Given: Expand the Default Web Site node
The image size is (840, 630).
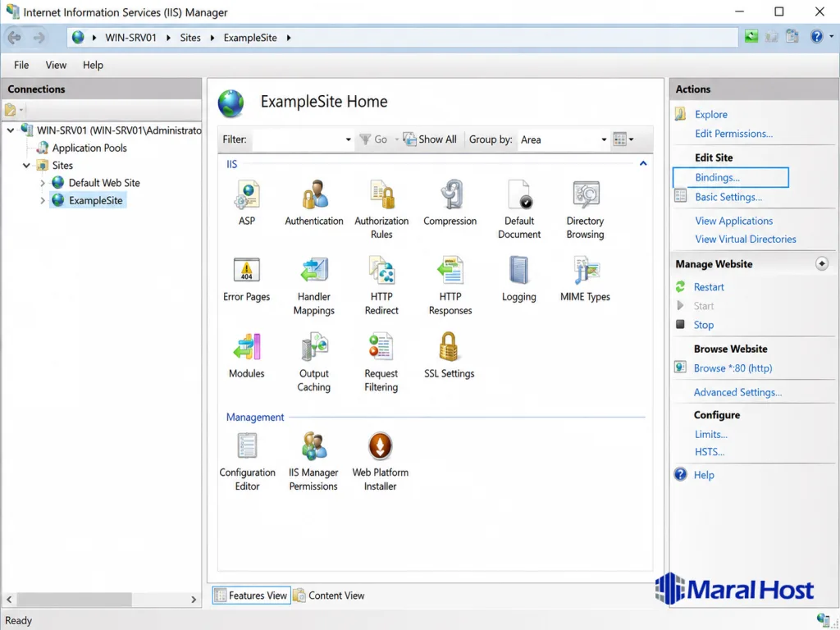Looking at the screenshot, I should click(43, 183).
